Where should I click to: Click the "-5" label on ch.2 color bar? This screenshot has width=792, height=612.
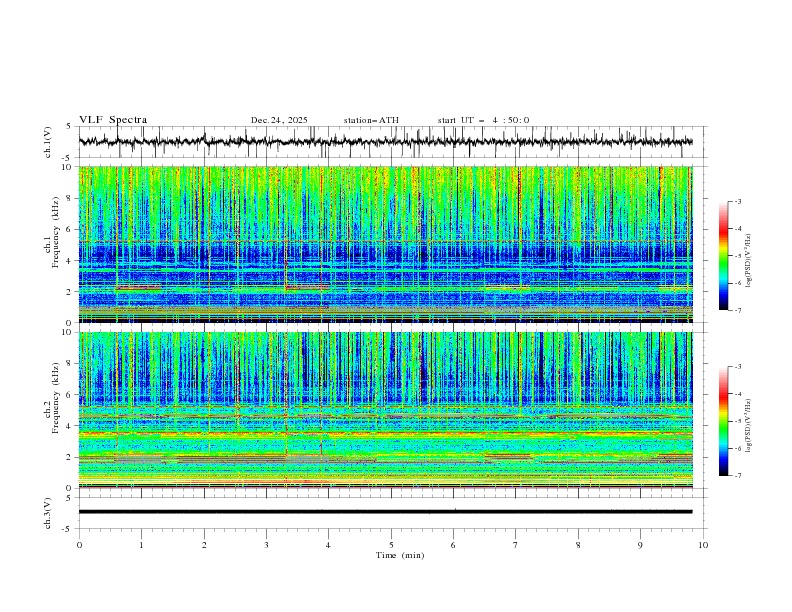(738, 421)
